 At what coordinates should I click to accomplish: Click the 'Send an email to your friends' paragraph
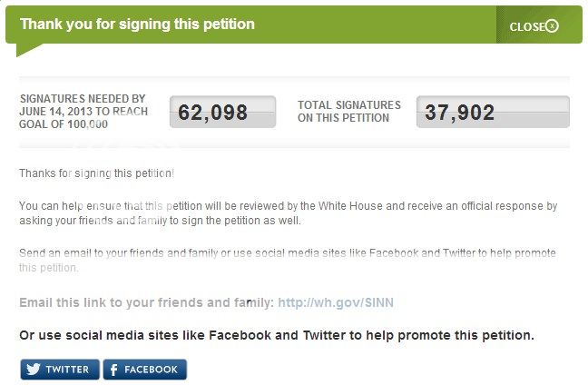pos(287,260)
